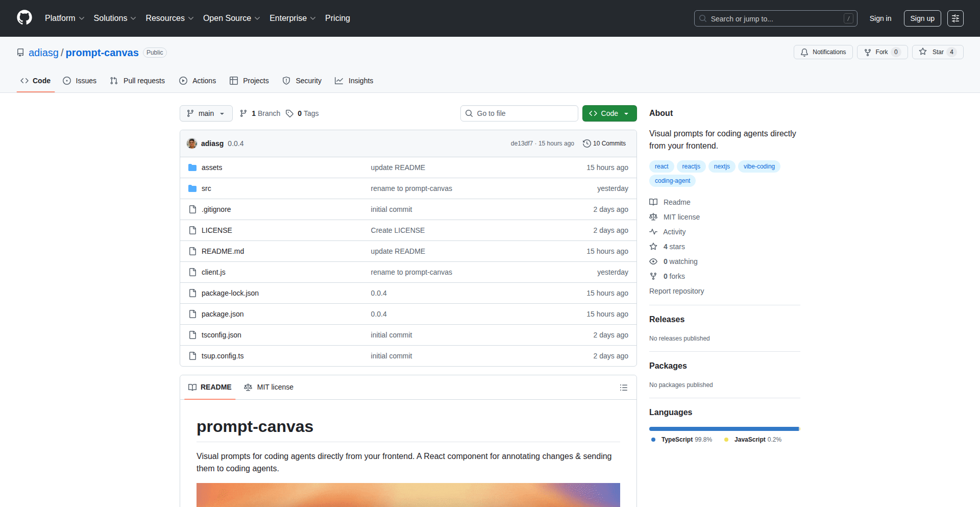Open the react topic tag
The height and width of the screenshot is (507, 980).
(x=661, y=166)
